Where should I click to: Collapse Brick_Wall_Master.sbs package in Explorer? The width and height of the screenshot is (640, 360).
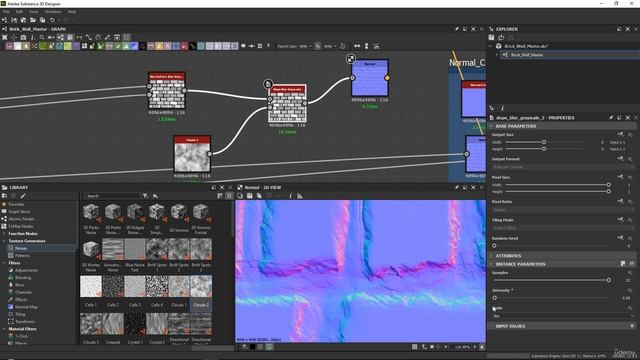pyautogui.click(x=491, y=46)
